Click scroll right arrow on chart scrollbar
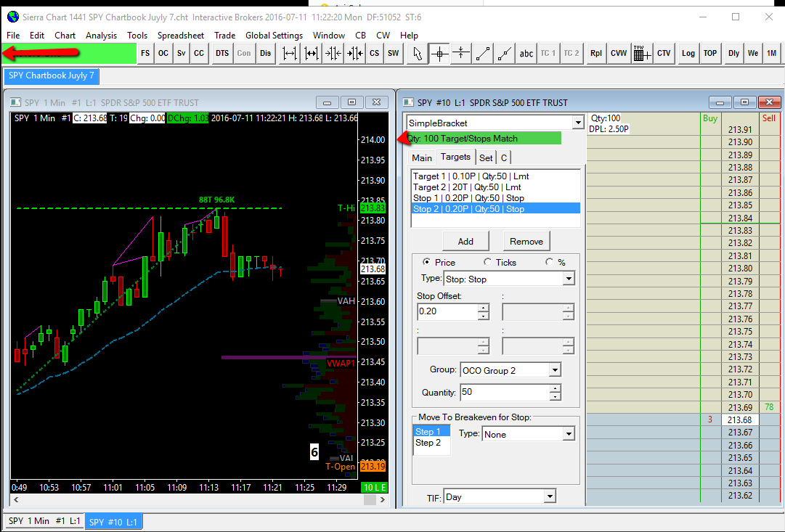Viewport: 785px width, 532px height. (383, 499)
